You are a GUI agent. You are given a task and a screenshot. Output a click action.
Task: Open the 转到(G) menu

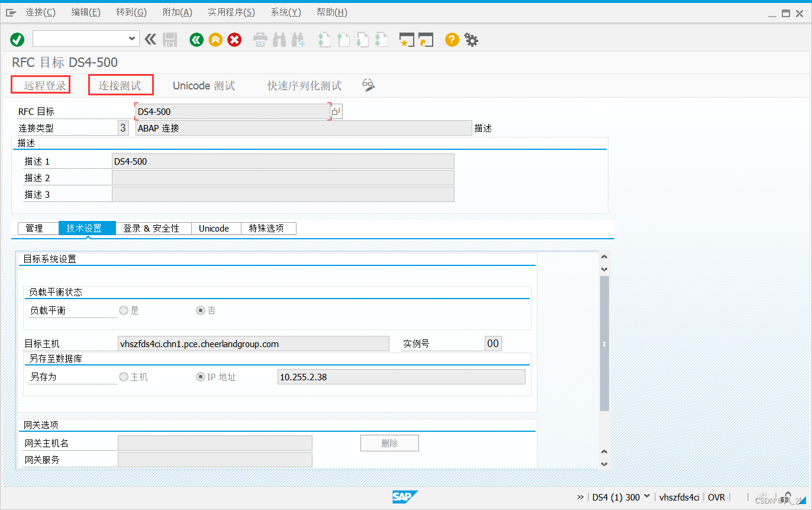131,12
